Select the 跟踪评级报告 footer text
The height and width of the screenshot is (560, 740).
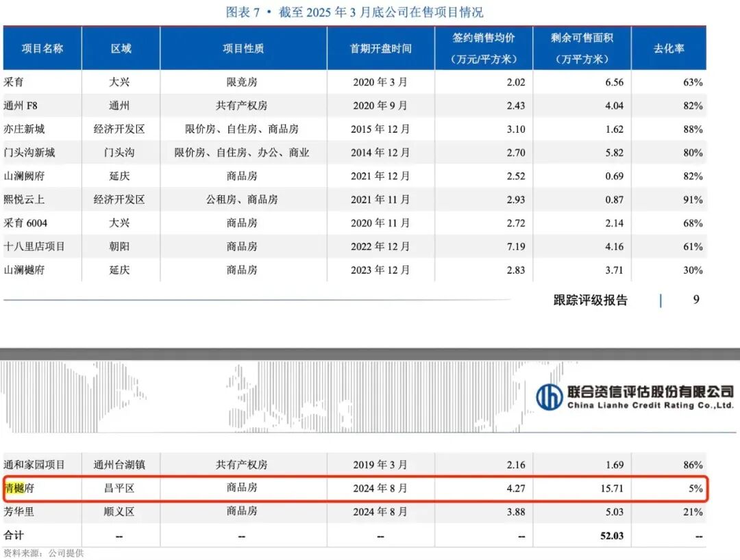(x=590, y=300)
